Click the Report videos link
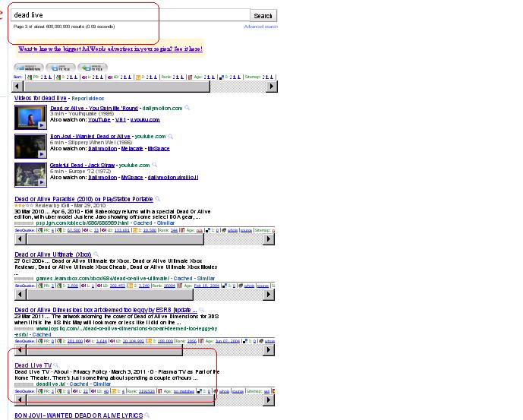The width and height of the screenshot is (523, 420). (x=88, y=99)
